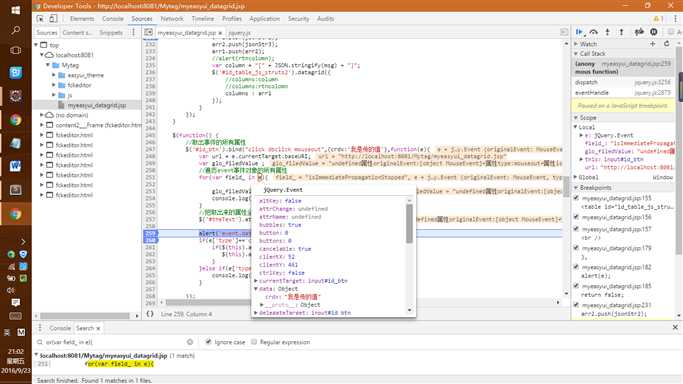Viewport: 683px width, 384px height.
Task: Toggle breakpoint myeasyui_datagrid.jsp:156 checkbox
Action: [x=577, y=217]
